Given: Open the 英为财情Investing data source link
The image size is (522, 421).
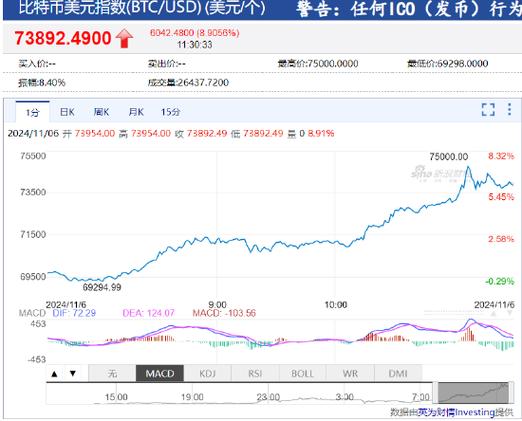Looking at the screenshot, I should [456, 413].
